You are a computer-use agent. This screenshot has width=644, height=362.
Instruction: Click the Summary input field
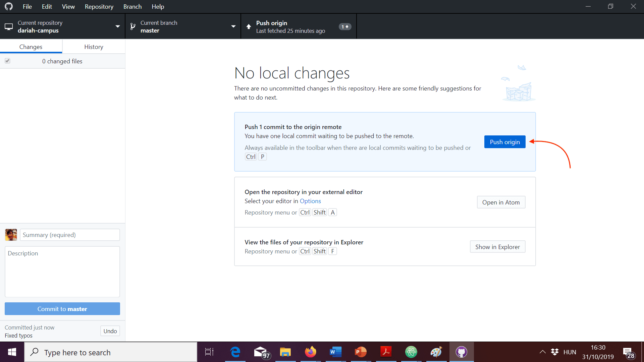(x=70, y=235)
